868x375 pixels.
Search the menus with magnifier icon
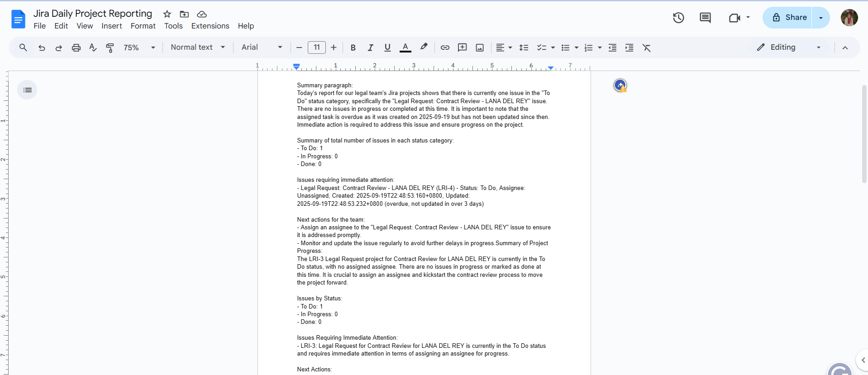pyautogui.click(x=23, y=47)
